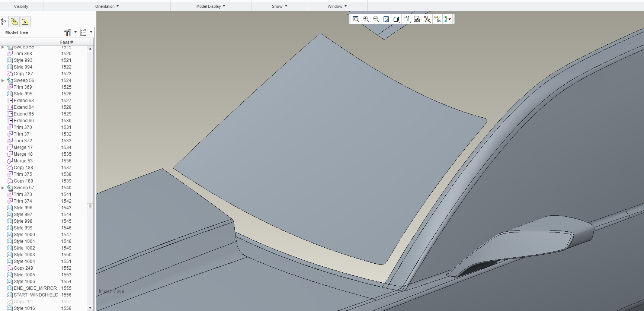Switch to the Model Tree tab icon
Screen dimensions: 644x311
click(3, 22)
